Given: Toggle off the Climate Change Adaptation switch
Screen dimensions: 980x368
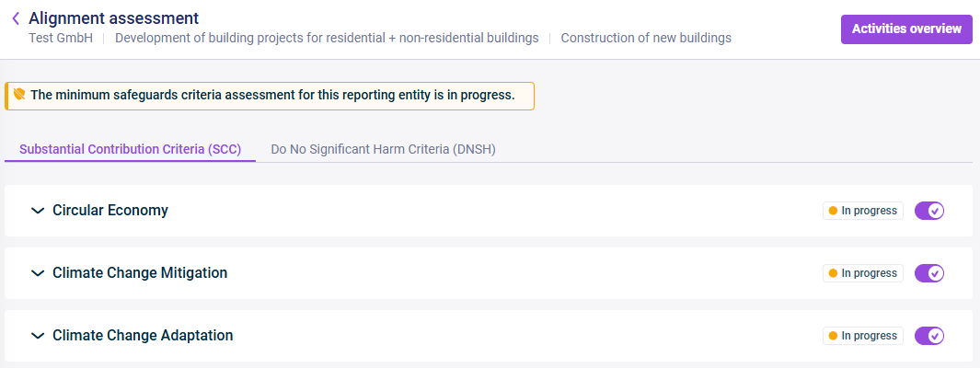Looking at the screenshot, I should tap(929, 336).
